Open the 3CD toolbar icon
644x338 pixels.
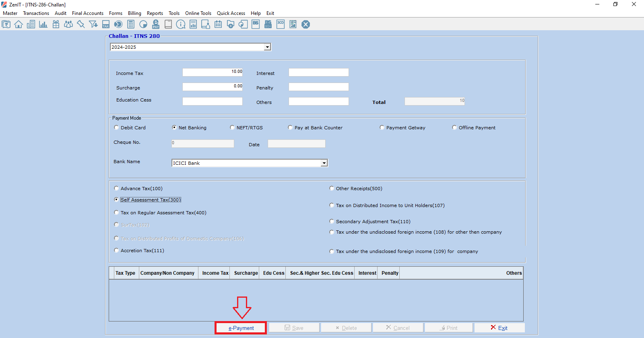(x=281, y=24)
